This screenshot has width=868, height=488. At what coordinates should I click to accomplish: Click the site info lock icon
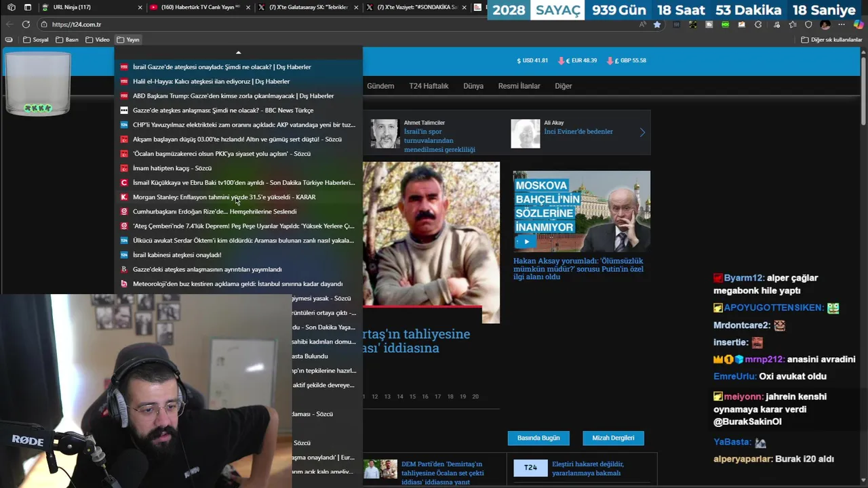click(44, 24)
